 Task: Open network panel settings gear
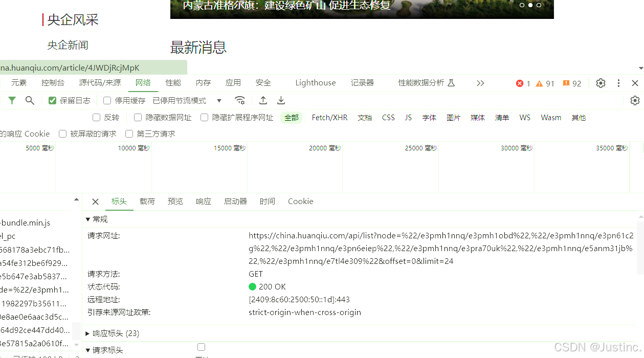click(x=635, y=100)
